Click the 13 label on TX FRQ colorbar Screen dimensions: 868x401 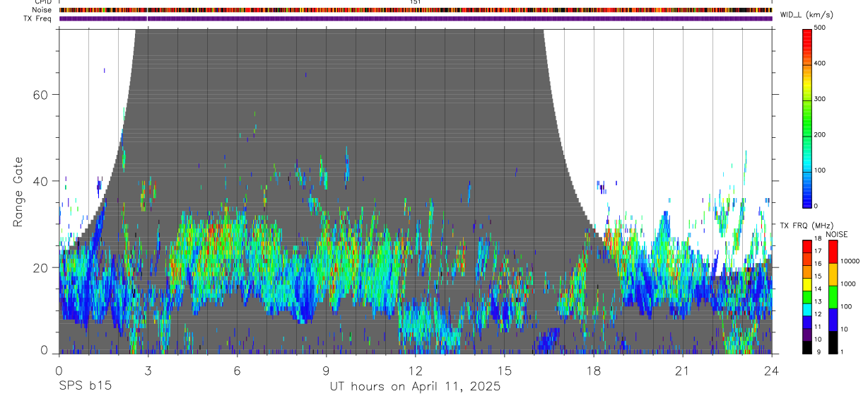[819, 302]
